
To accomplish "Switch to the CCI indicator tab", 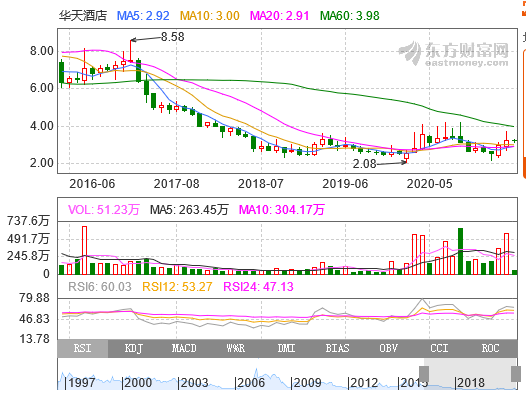I will (x=439, y=348).
